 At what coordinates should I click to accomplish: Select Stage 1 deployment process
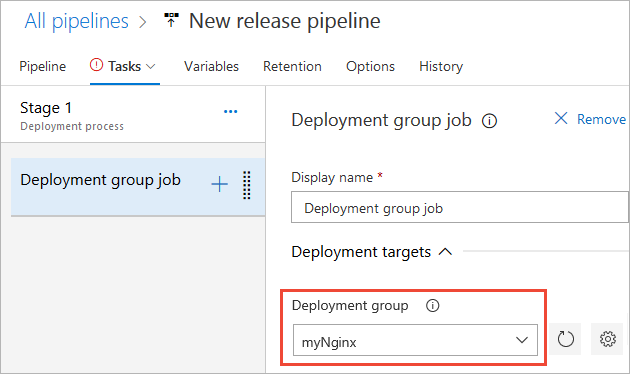pyautogui.click(x=133, y=115)
